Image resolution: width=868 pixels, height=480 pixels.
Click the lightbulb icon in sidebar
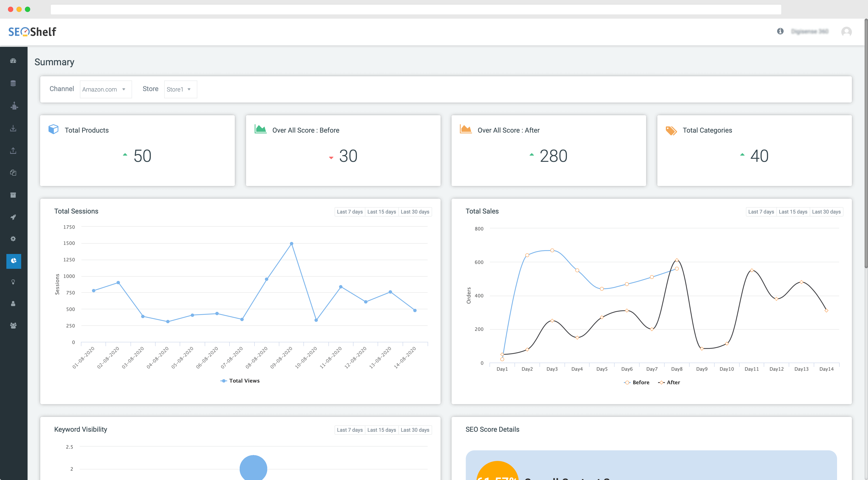13,282
